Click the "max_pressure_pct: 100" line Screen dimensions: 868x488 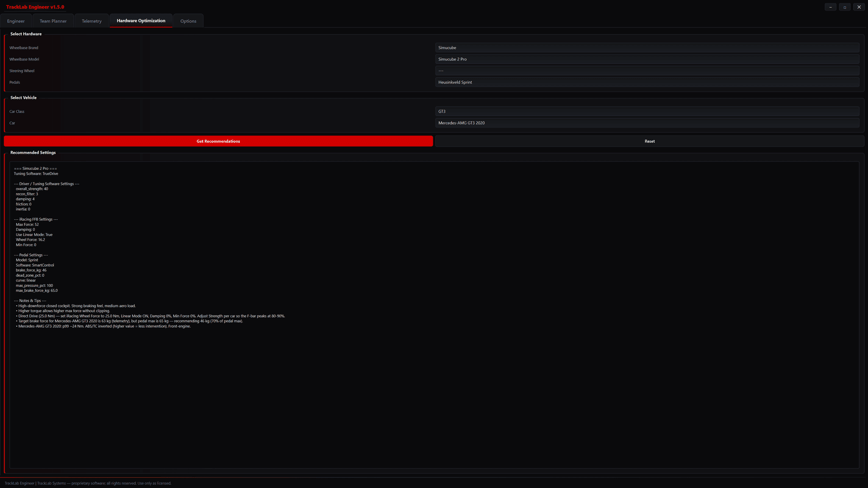coord(34,286)
